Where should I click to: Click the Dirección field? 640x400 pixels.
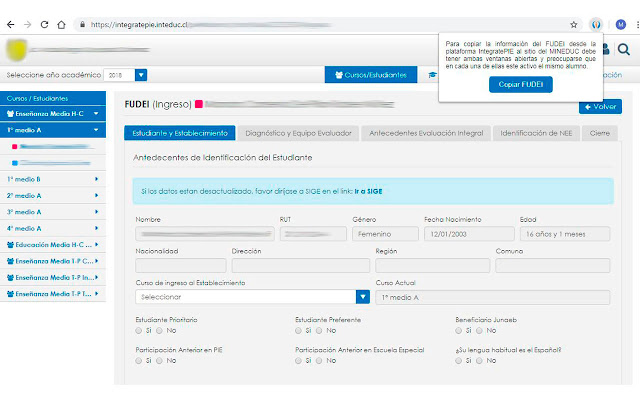click(301, 265)
